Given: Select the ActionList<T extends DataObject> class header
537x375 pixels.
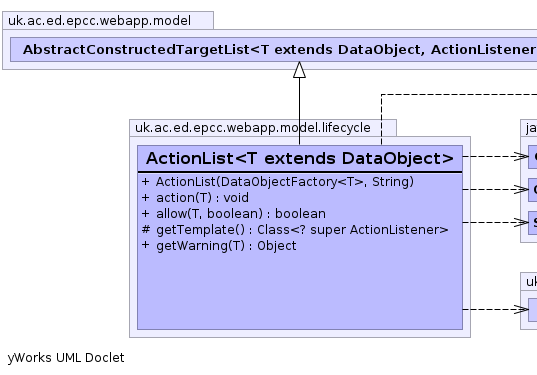Looking at the screenshot, I should [x=300, y=158].
